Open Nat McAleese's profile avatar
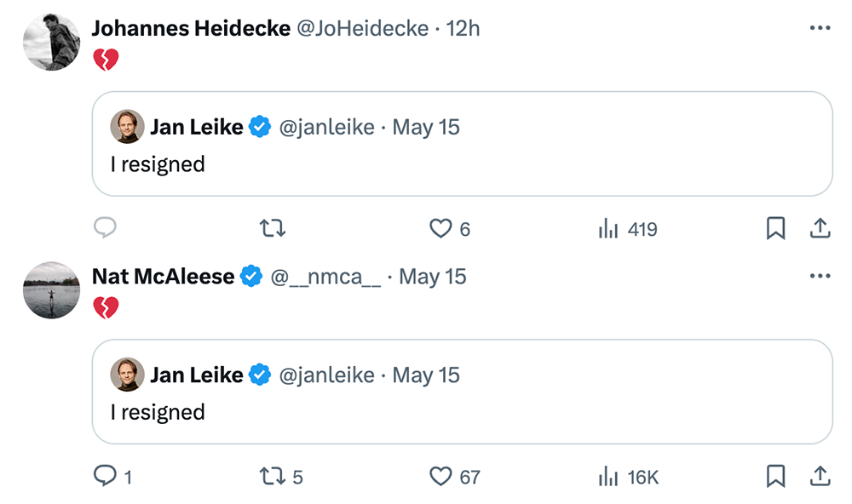 point(51,289)
